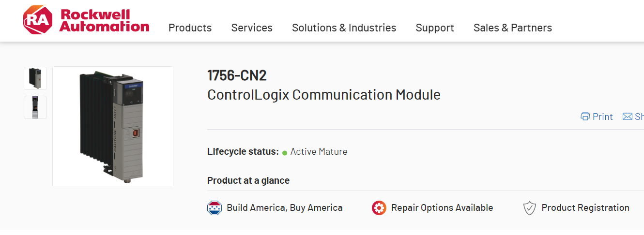The width and height of the screenshot is (644, 235).
Task: Open the Build America, Buy America link
Action: pyautogui.click(x=285, y=208)
